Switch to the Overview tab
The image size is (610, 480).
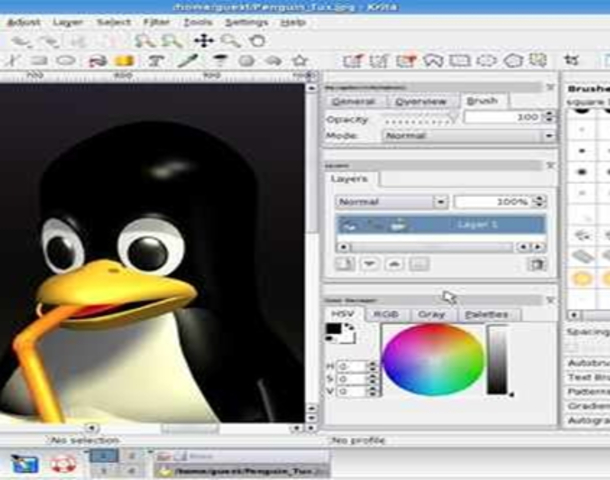[x=421, y=102]
